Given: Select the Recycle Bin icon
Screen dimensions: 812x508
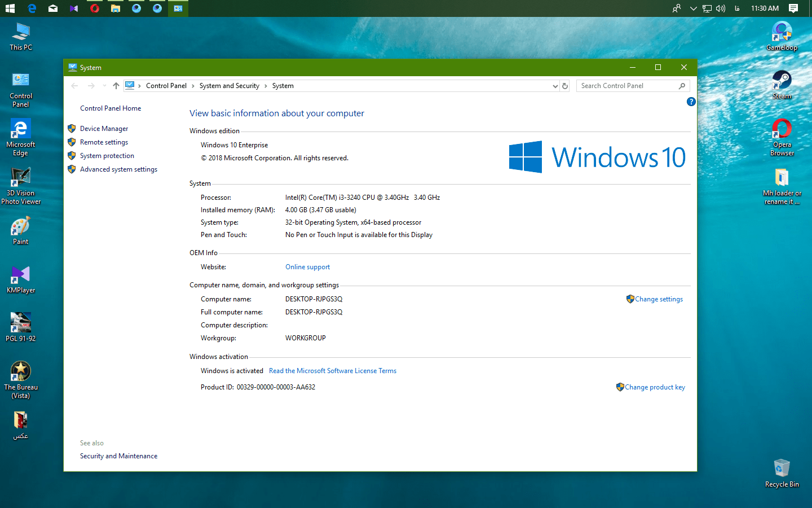Looking at the screenshot, I should pyautogui.click(x=782, y=473).
